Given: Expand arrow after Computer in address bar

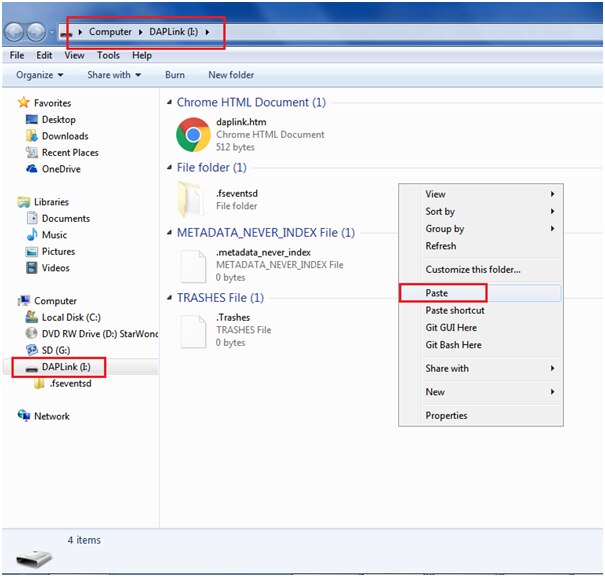Looking at the screenshot, I should pos(140,32).
